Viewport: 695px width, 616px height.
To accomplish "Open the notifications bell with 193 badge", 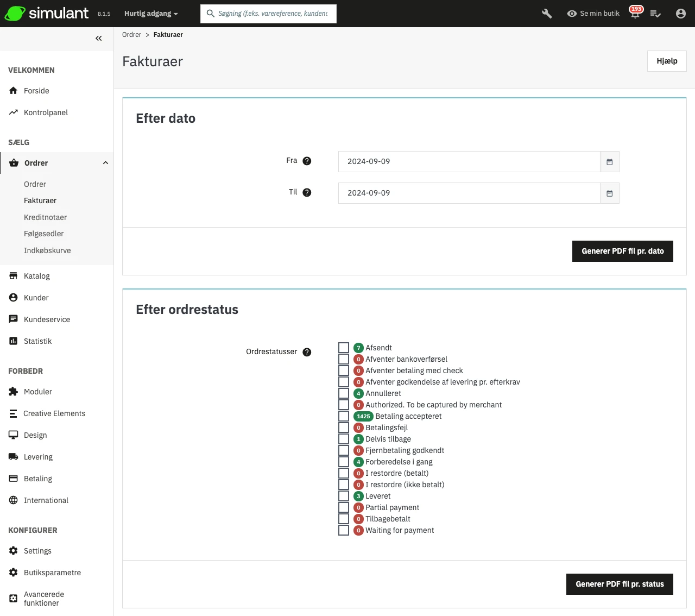I will click(x=635, y=14).
